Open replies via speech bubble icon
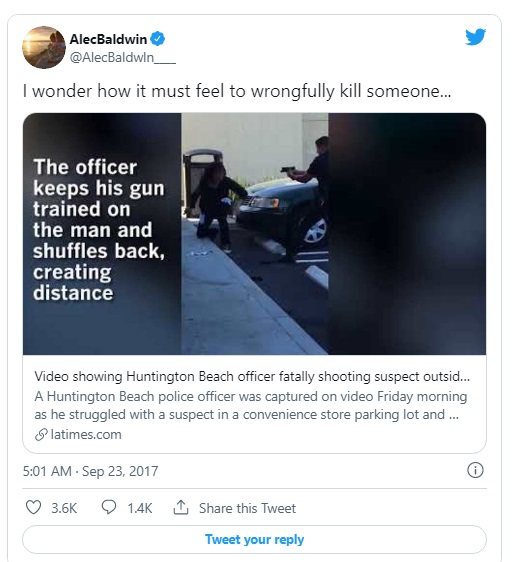Screen dimensions: 515x562 click(x=109, y=508)
